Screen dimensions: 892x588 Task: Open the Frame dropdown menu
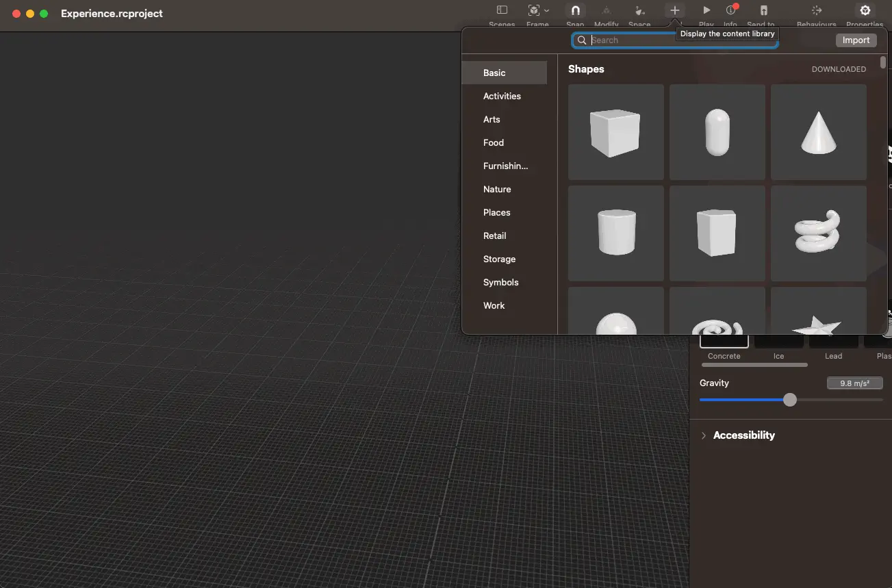click(538, 11)
